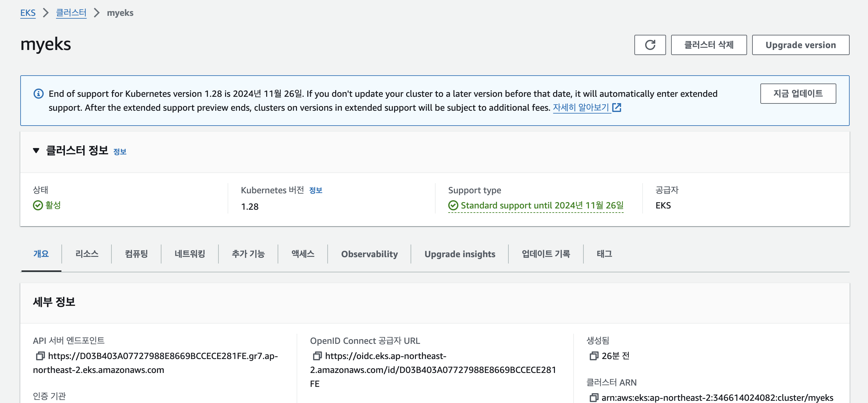Collapse the 클러스터 정보 section

(x=36, y=151)
